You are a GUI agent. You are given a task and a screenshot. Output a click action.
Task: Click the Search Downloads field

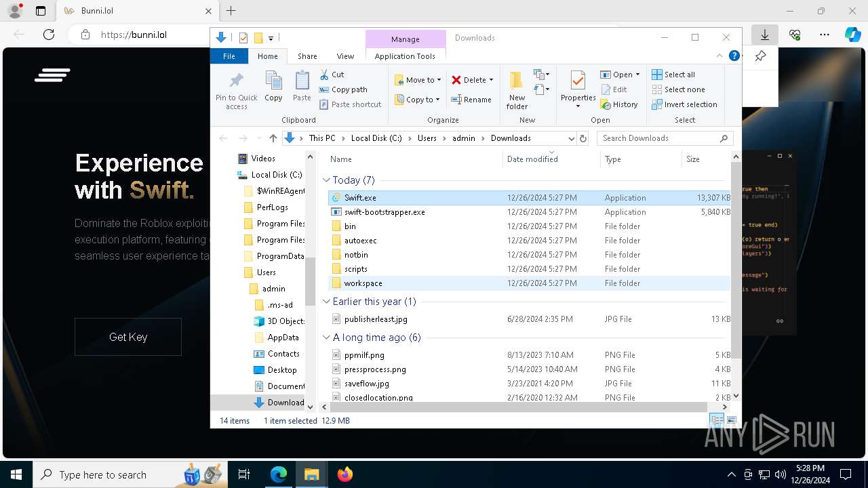click(x=665, y=138)
